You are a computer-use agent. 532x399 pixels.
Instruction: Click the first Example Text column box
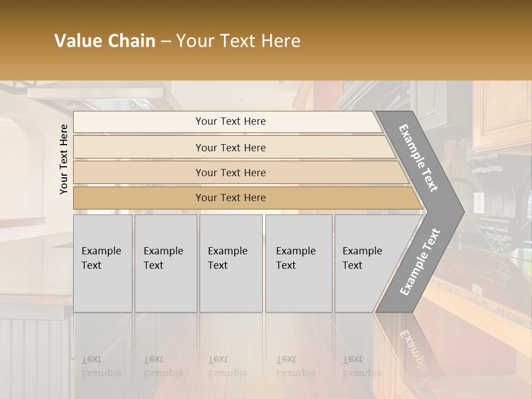pos(103,263)
